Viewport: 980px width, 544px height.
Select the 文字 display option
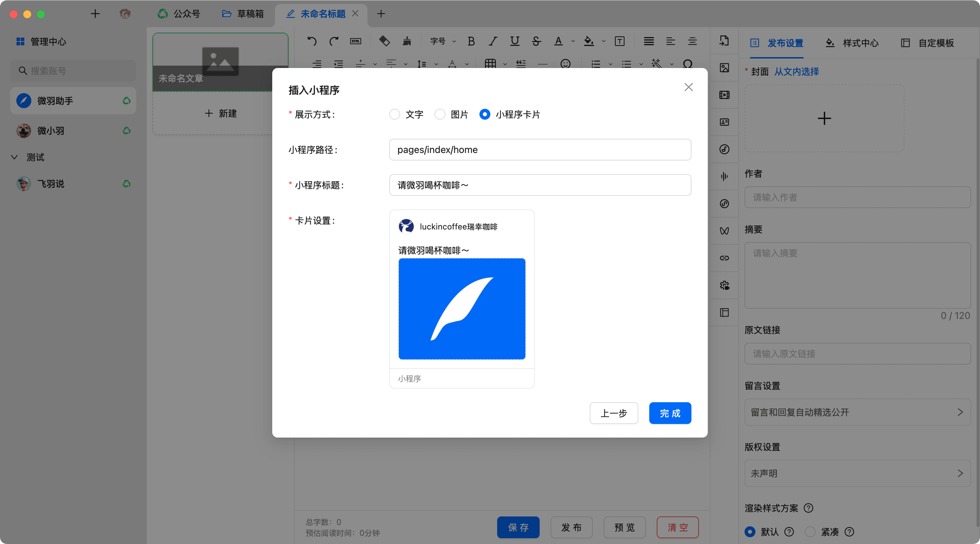[x=395, y=115]
